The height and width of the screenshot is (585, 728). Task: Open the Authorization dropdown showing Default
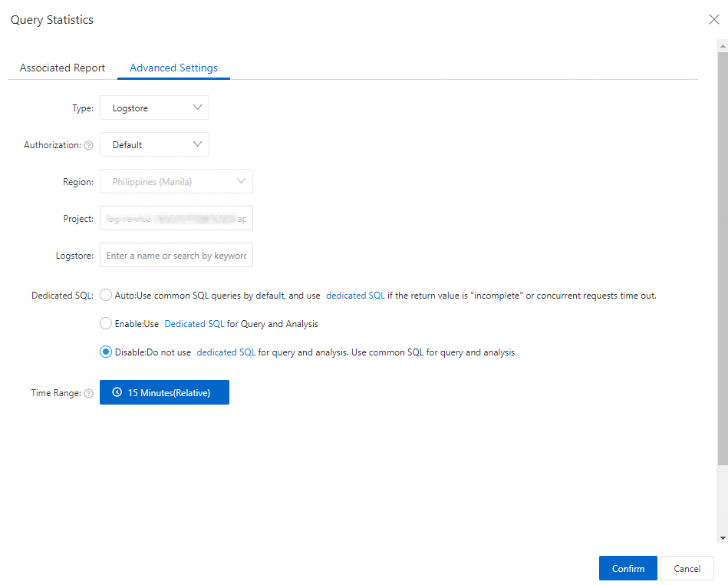click(154, 144)
